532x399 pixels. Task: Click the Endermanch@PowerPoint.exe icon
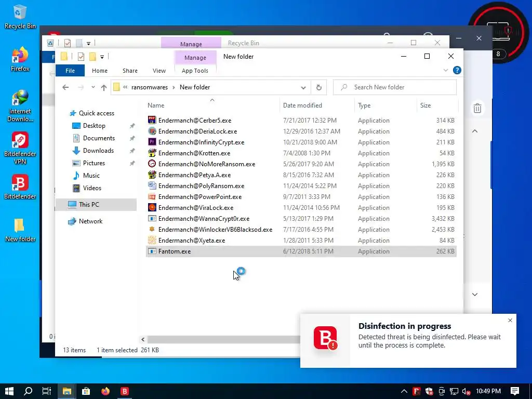click(152, 196)
